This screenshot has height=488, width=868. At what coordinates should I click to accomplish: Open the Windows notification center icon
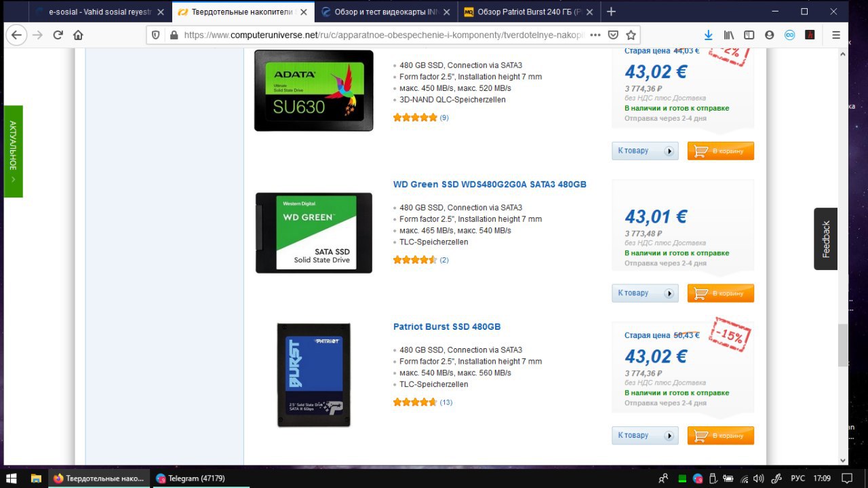846,478
